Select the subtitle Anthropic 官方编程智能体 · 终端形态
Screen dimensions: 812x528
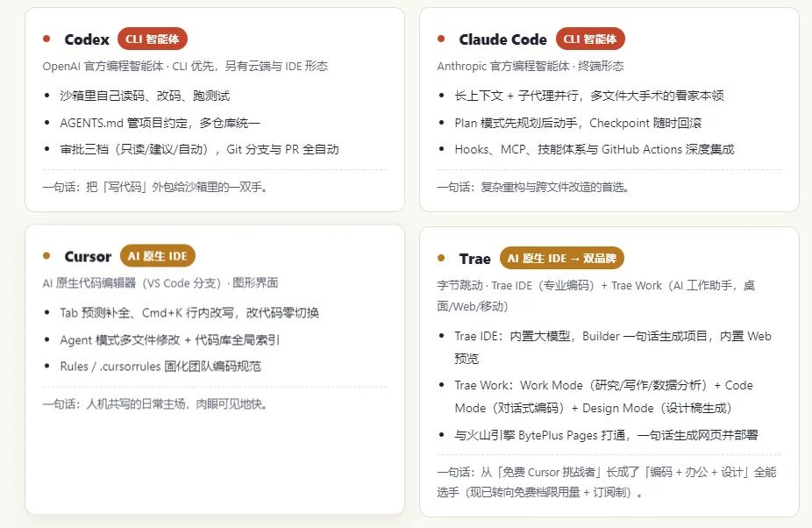coord(531,67)
